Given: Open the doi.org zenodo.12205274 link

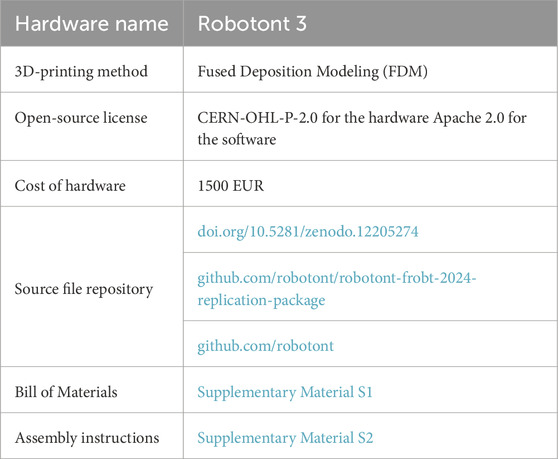Looking at the screenshot, I should (308, 232).
